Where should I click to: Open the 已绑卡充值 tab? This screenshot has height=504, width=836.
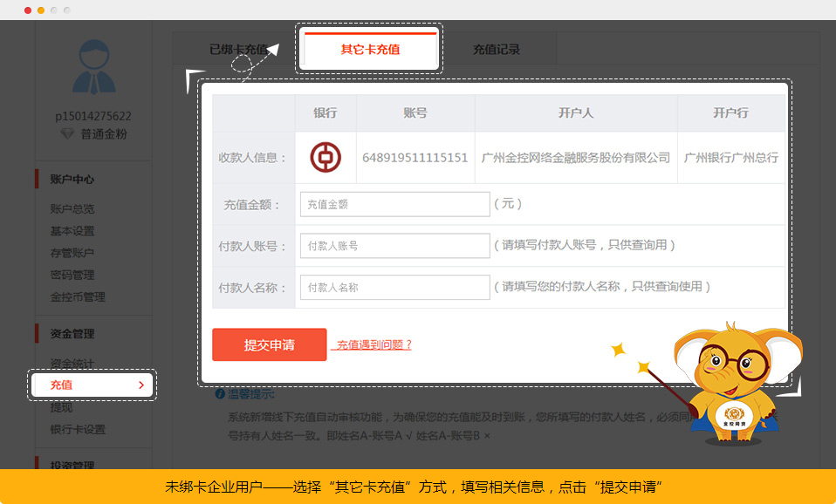(237, 50)
